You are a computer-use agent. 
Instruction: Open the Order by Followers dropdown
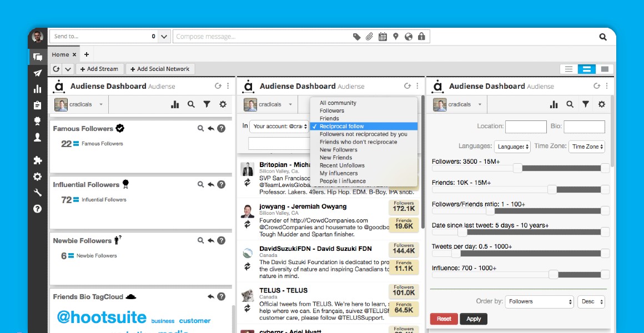coord(539,301)
